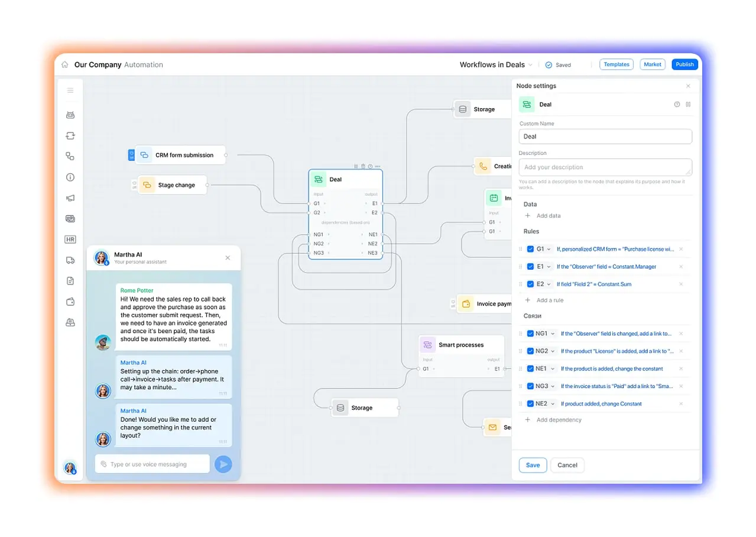Disable the NG2 dependency checkbox

pyautogui.click(x=530, y=351)
